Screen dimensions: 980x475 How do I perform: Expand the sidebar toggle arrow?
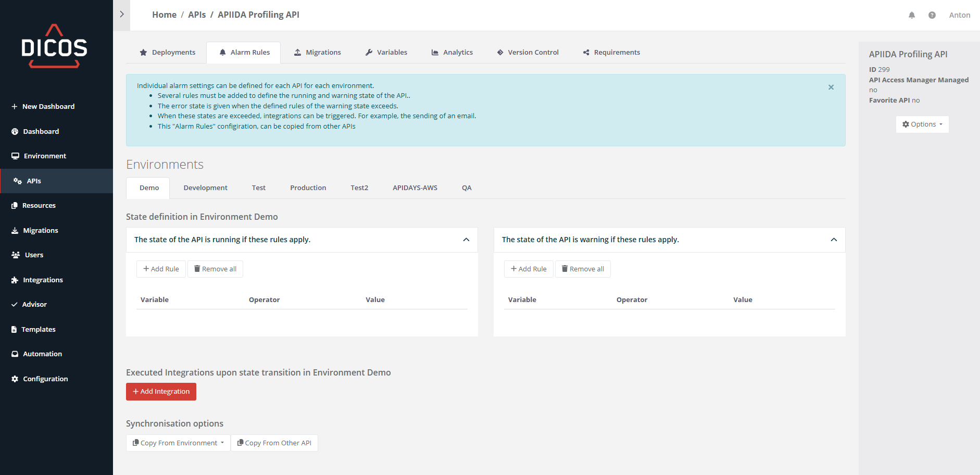click(121, 15)
